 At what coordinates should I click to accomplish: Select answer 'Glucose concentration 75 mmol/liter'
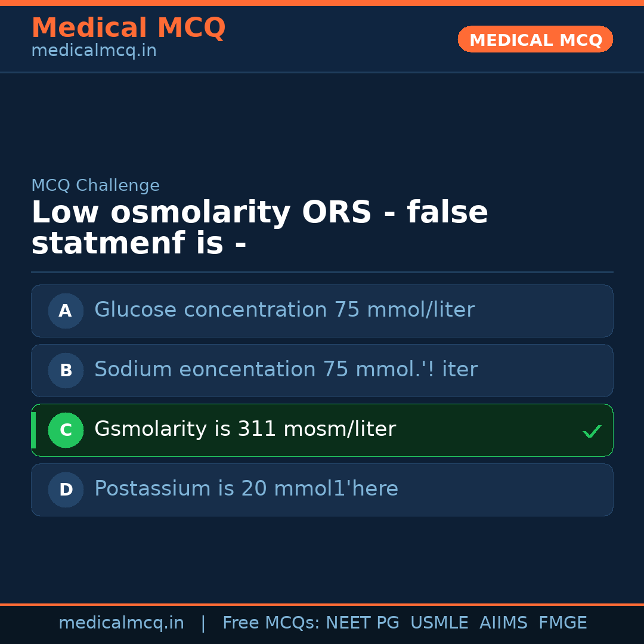pyautogui.click(x=284, y=310)
